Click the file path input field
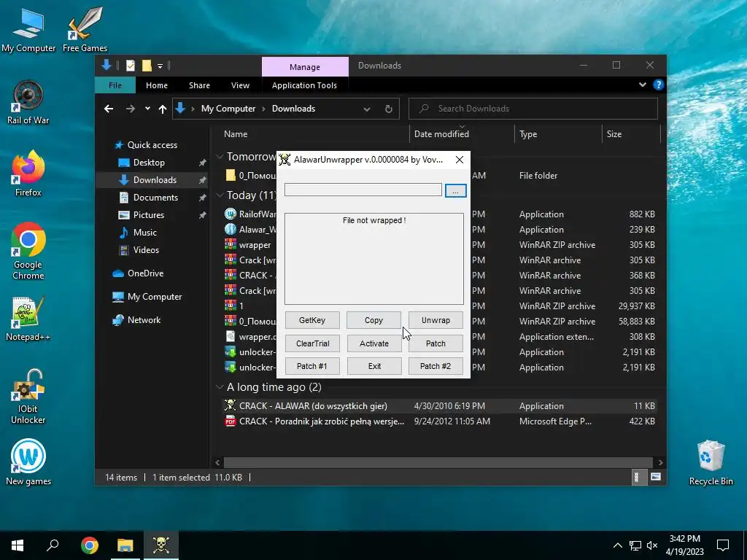747x560 pixels. (363, 190)
